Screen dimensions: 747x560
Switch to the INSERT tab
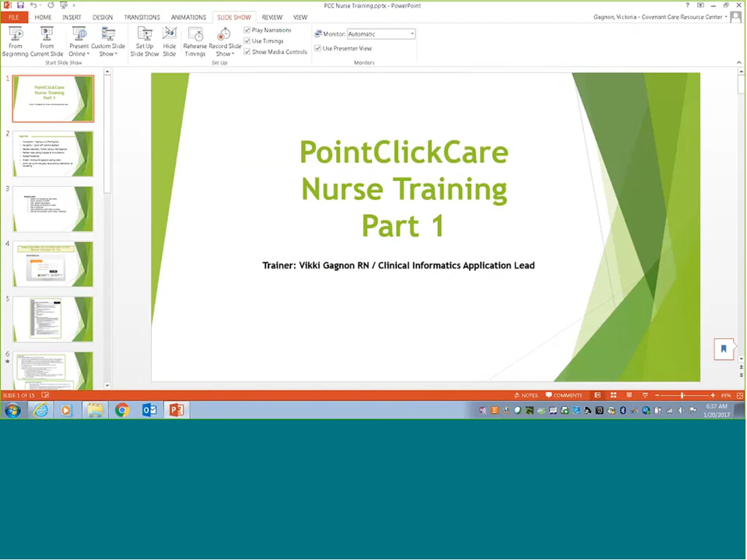[x=72, y=17]
